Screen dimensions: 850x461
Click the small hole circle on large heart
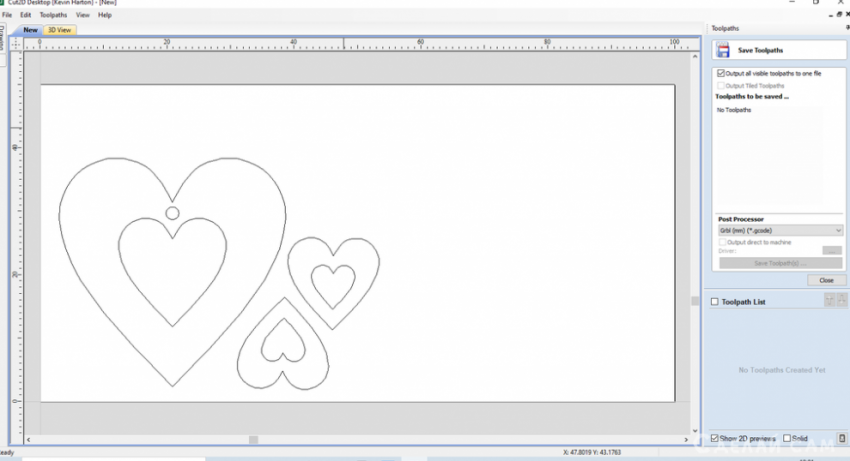point(172,213)
